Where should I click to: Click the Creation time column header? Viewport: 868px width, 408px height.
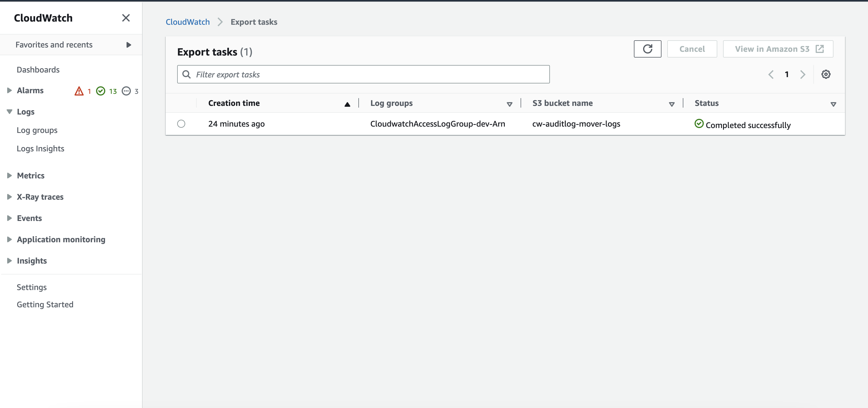pyautogui.click(x=234, y=103)
